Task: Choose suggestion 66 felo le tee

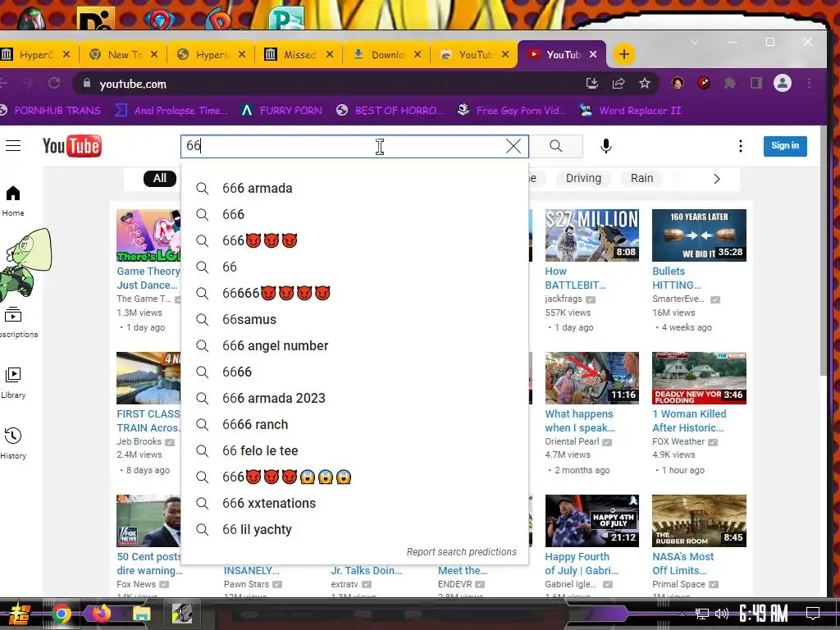Action: tap(354, 450)
